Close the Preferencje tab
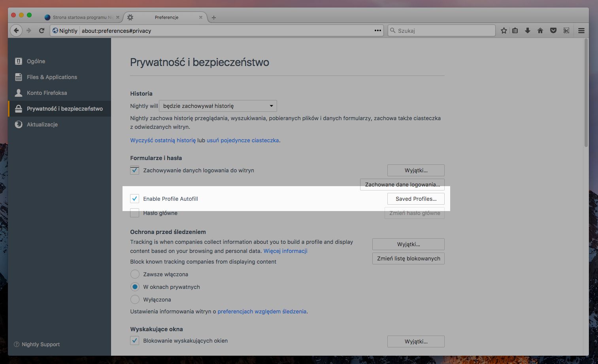The width and height of the screenshot is (598, 364). coord(201,17)
